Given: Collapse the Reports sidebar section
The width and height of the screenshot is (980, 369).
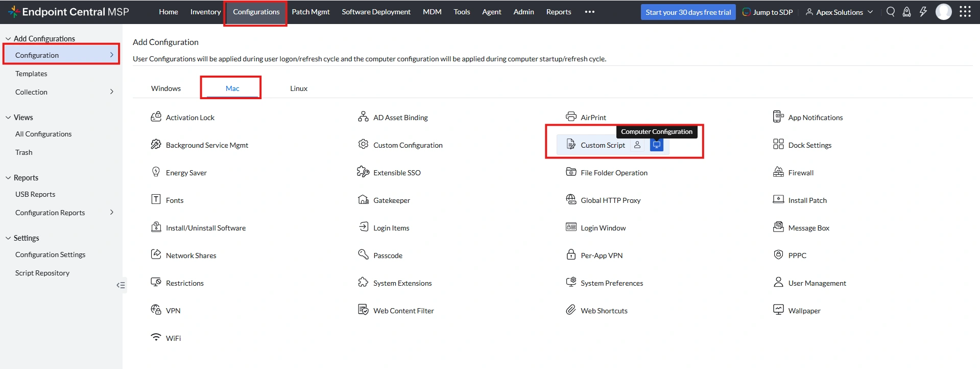Looking at the screenshot, I should (x=8, y=178).
